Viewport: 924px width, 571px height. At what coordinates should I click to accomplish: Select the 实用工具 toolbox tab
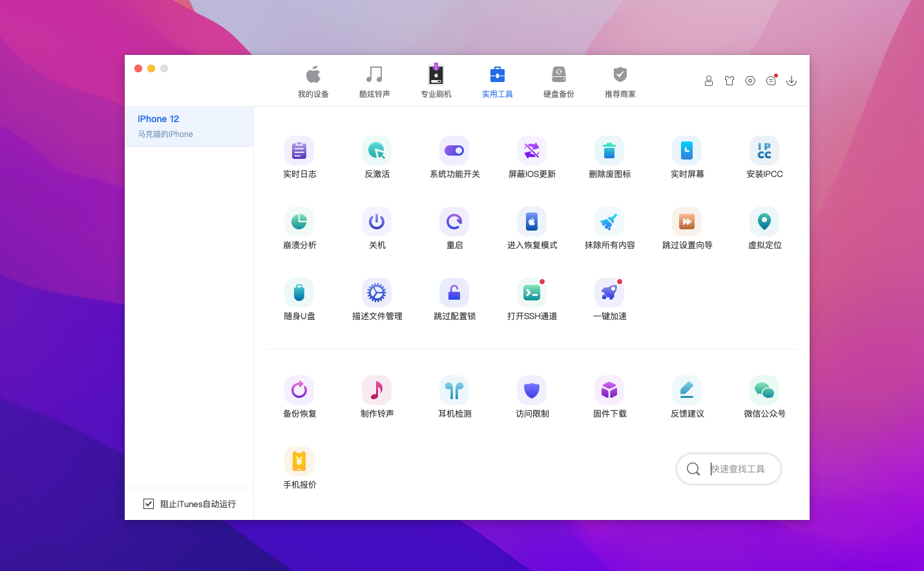(498, 81)
